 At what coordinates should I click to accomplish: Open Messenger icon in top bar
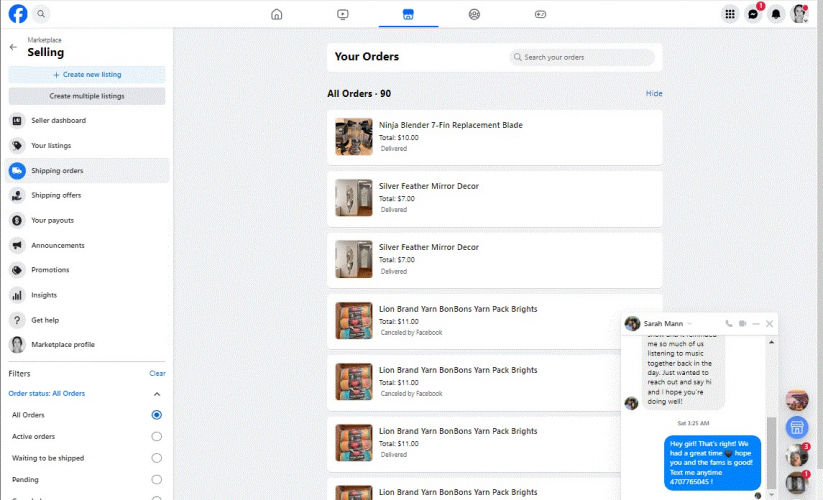coord(753,14)
